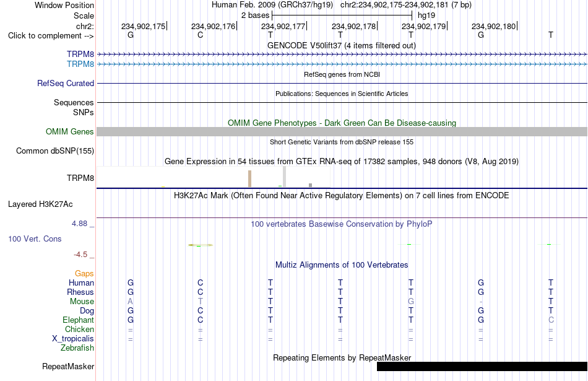Click the Elephant row faded C base
This screenshot has width=588, height=381.
pyautogui.click(x=551, y=320)
